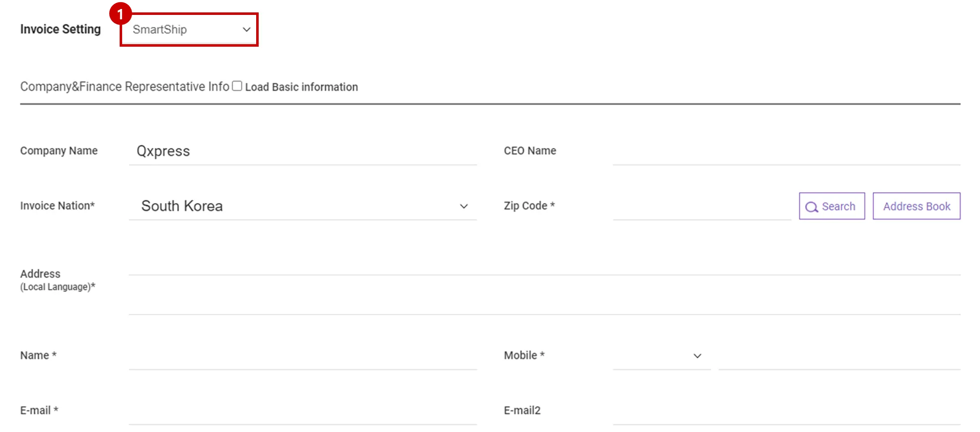Click the second Address line field
The image size is (980, 432).
click(544, 302)
